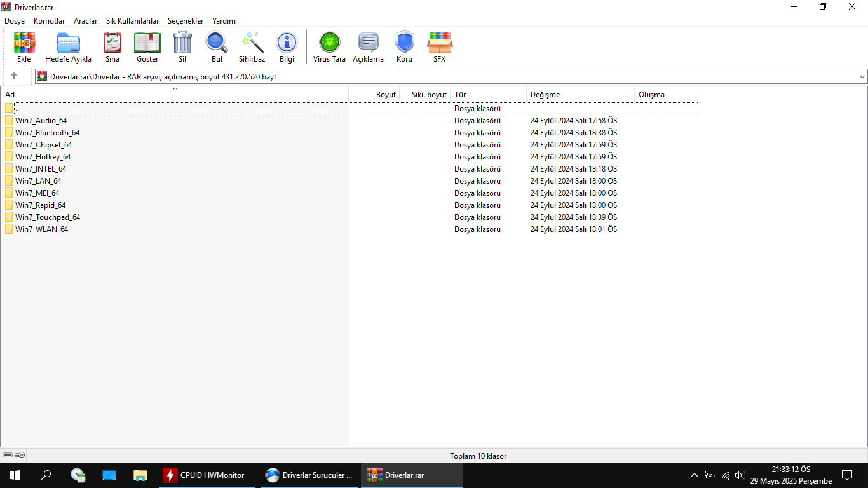868x488 pixels.
Task: Switch to CPUID HWMonitor in taskbar
Action: click(207, 475)
